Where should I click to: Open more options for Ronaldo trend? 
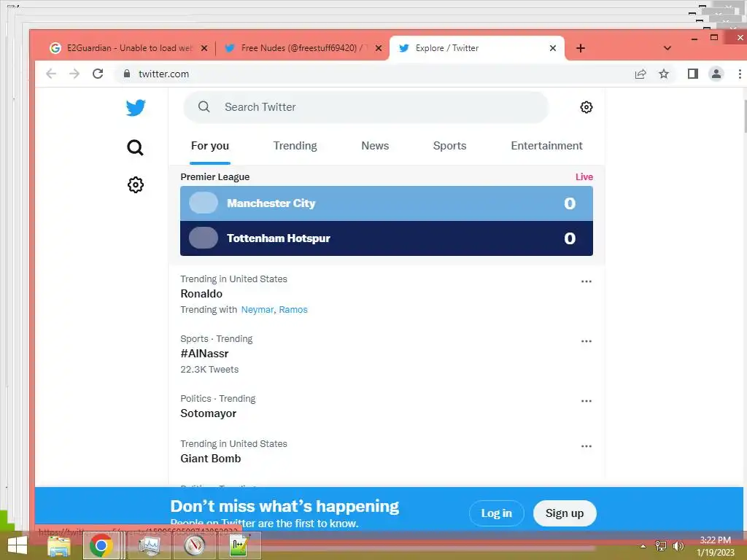point(586,281)
